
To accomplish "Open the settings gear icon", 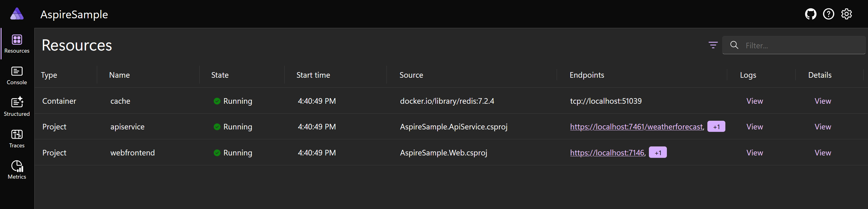I will 846,14.
